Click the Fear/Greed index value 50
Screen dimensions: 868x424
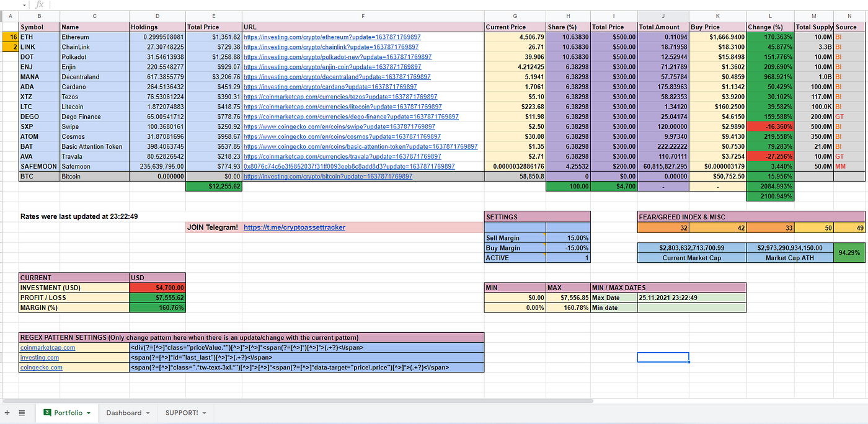pos(813,228)
